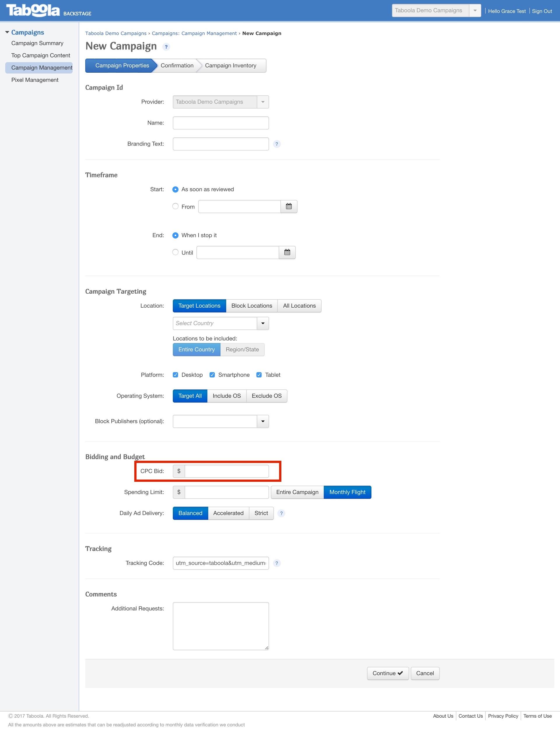Open Campaign Summary in sidebar

(37, 43)
